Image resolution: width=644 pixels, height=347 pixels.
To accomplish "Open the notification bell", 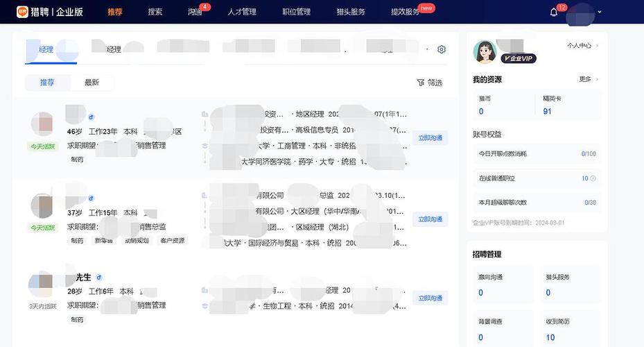I will coord(554,12).
